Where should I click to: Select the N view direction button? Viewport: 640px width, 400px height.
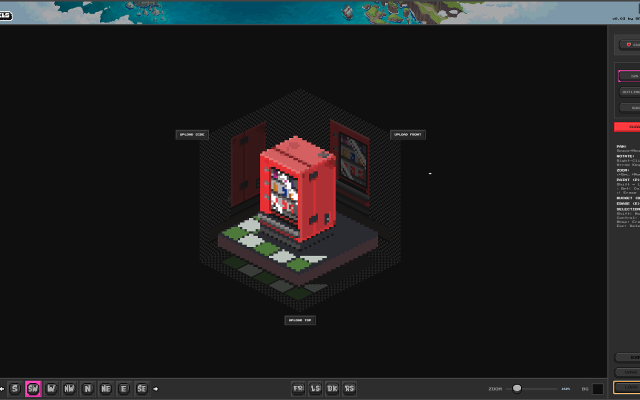(87, 389)
